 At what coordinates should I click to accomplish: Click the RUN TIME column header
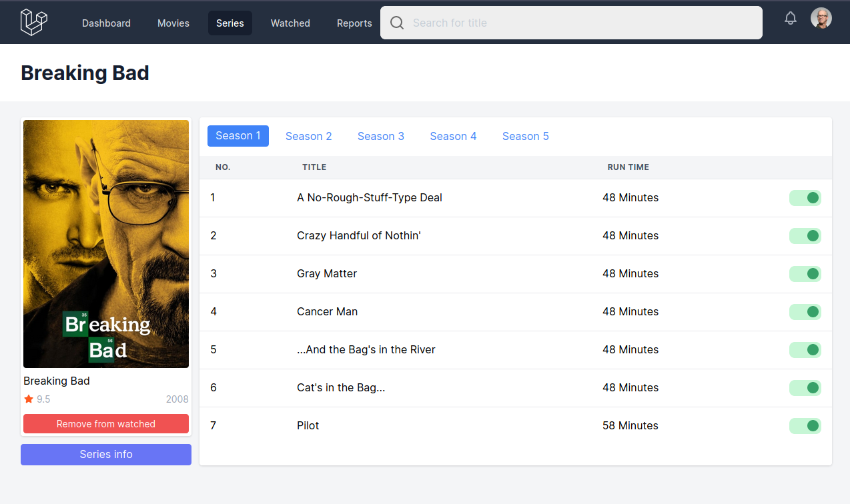click(x=628, y=167)
